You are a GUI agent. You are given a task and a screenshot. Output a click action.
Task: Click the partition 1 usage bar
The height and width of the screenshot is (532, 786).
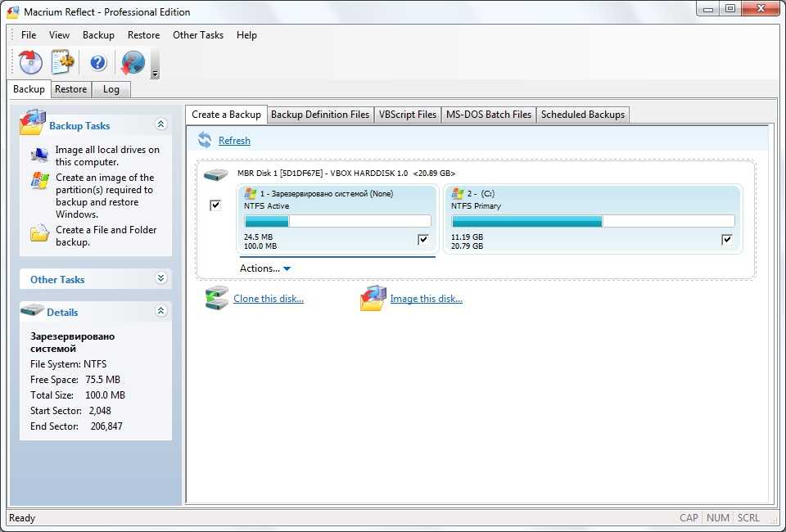pos(337,221)
